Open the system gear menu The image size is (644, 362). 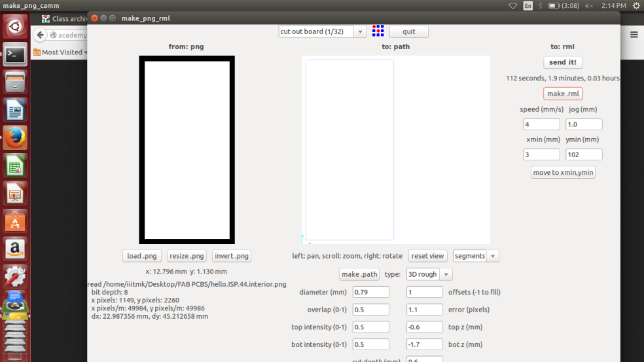(x=636, y=5)
